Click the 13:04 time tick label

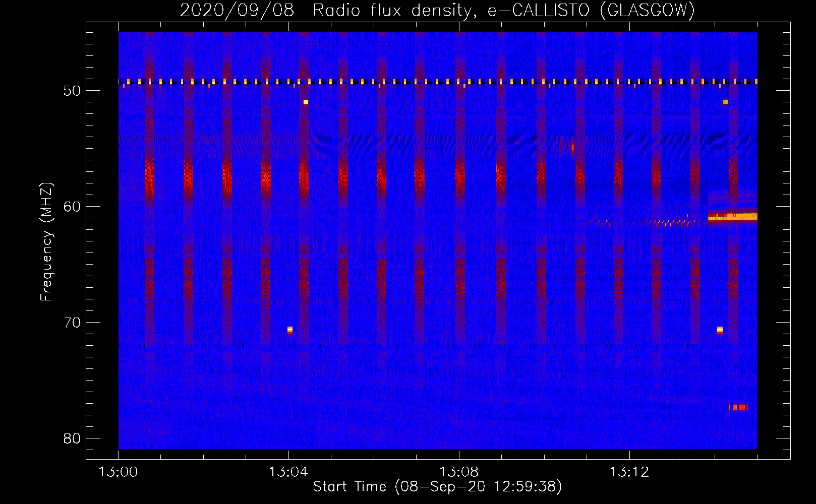[x=288, y=472]
